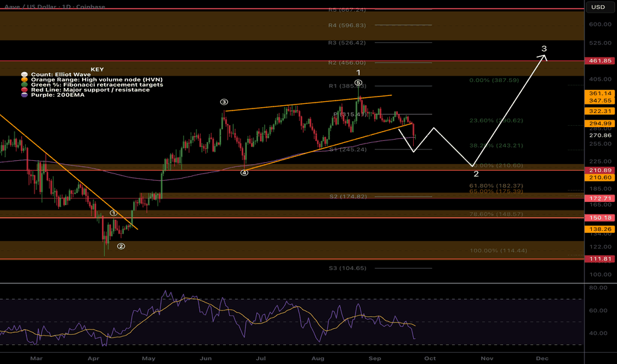Image resolution: width=617 pixels, height=364 pixels.
Task: Click the 270.86 current price label
Action: pos(598,134)
